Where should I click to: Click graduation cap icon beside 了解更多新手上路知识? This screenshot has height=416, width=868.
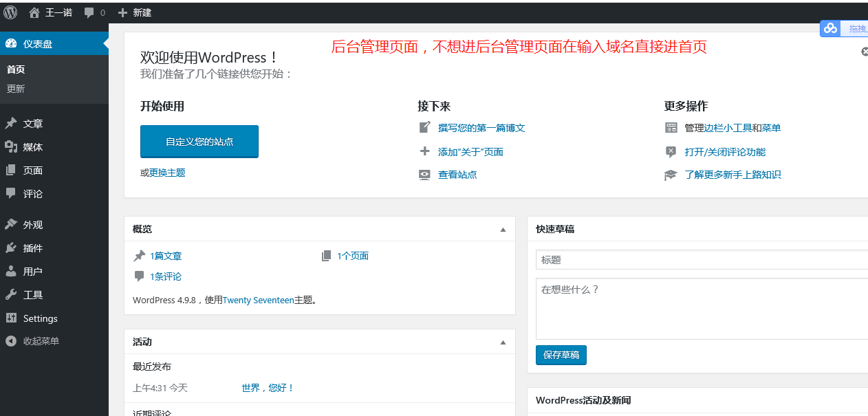pos(671,175)
